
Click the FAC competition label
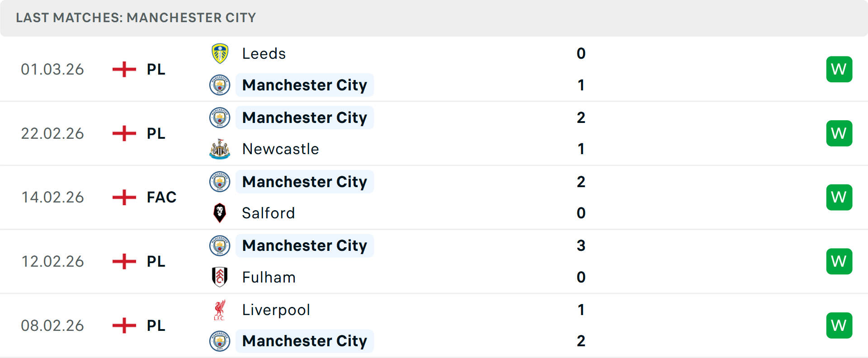(x=161, y=197)
